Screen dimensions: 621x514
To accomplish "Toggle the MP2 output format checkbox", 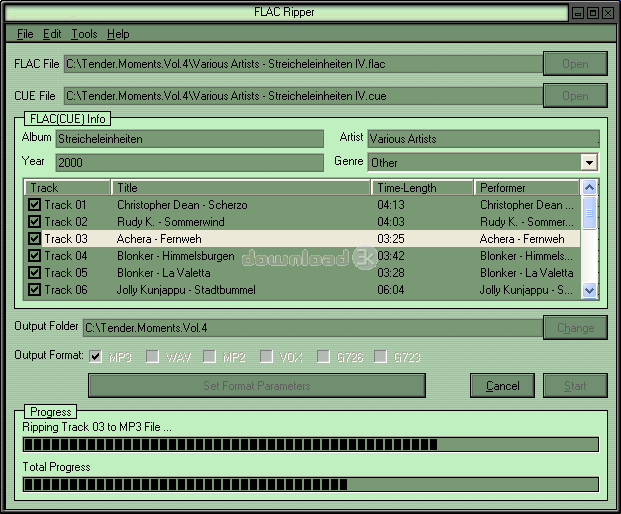I will coord(210,356).
